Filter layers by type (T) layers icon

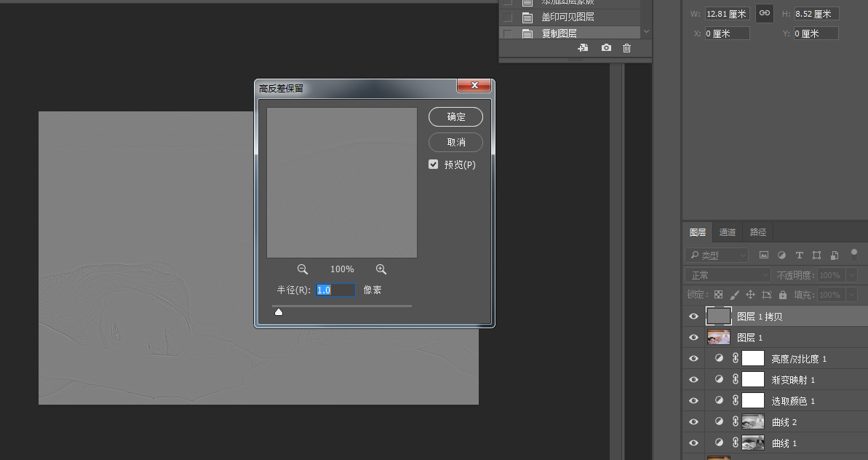click(x=800, y=255)
